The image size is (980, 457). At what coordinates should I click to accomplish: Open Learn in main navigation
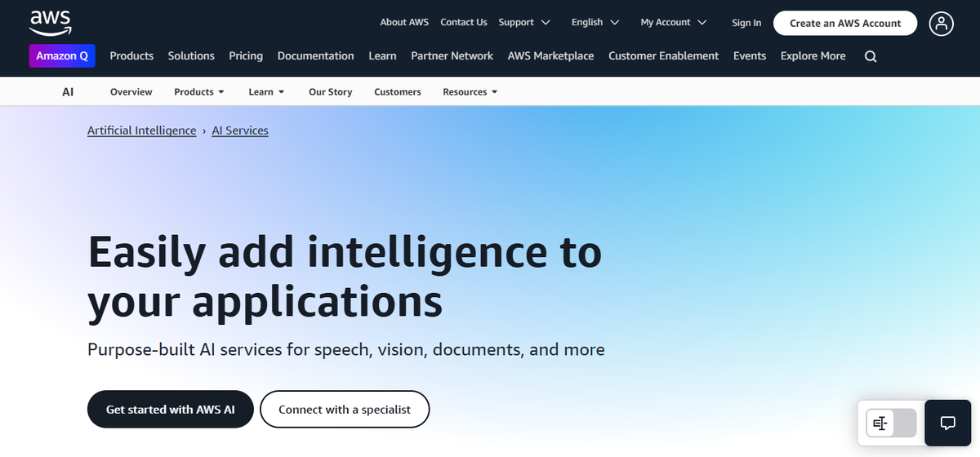(x=382, y=55)
